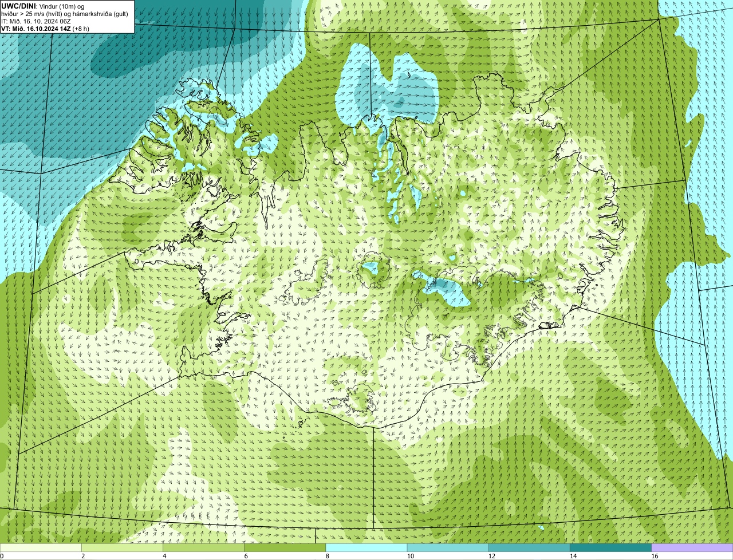This screenshot has width=733, height=560.
Task: Click the dark teal 14–16 legend swatch
Action: (x=610, y=547)
